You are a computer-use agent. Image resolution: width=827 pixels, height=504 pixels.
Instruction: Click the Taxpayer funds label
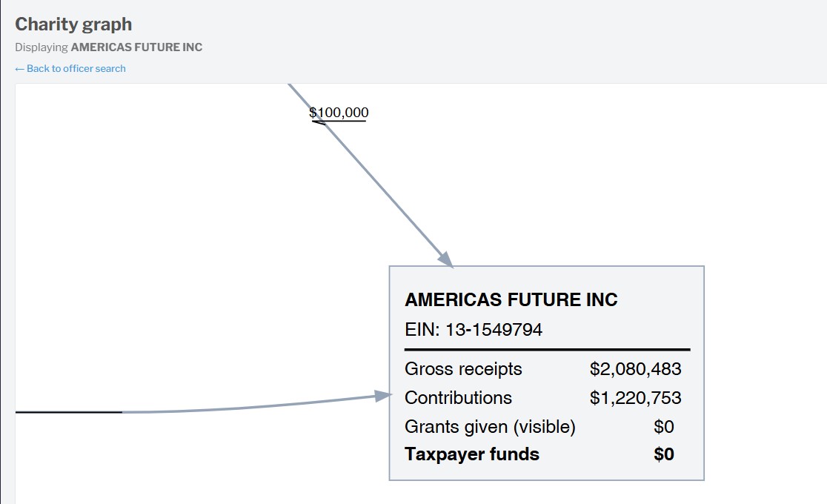[x=472, y=454]
